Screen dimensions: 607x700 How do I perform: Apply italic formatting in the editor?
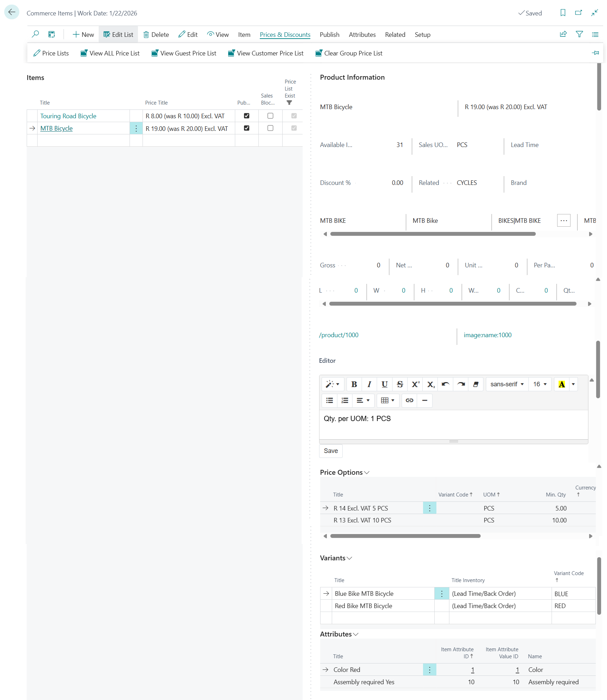(x=369, y=384)
